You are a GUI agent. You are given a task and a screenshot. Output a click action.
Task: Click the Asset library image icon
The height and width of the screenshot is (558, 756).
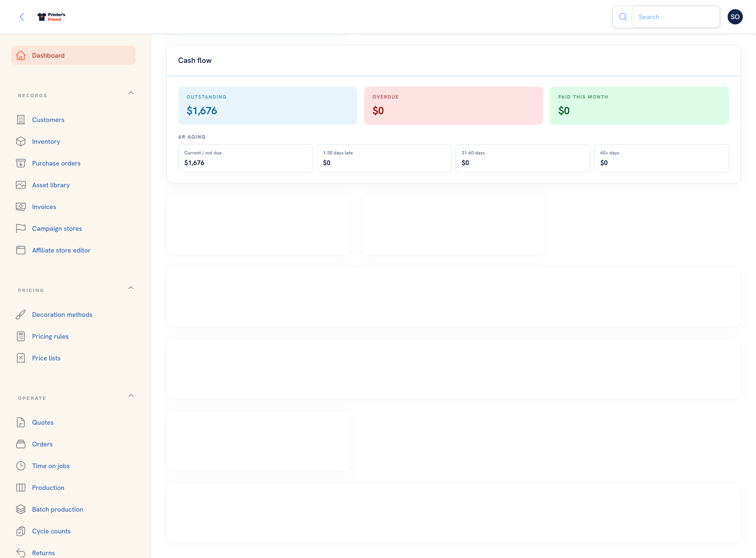(x=21, y=185)
